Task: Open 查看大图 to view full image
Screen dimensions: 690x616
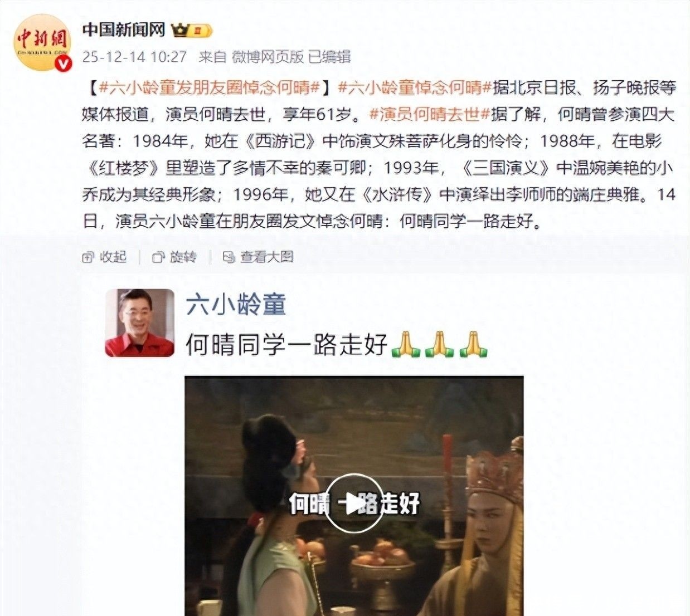Action: 258,257
